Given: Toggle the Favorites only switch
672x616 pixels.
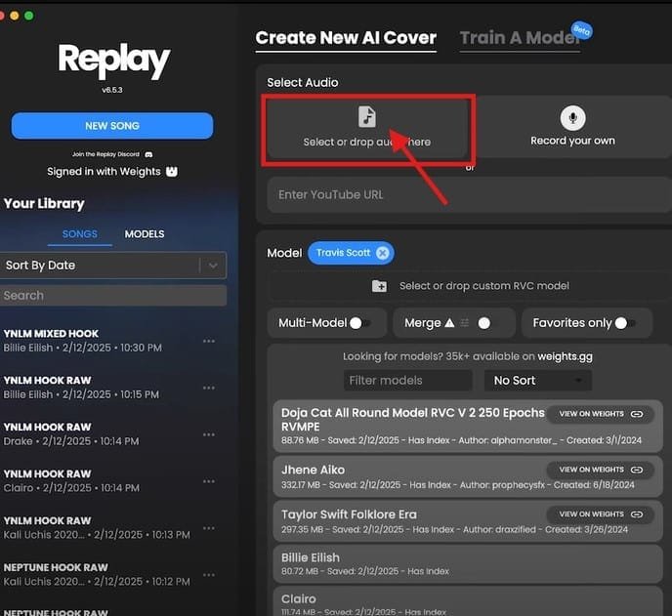Looking at the screenshot, I should [x=625, y=323].
